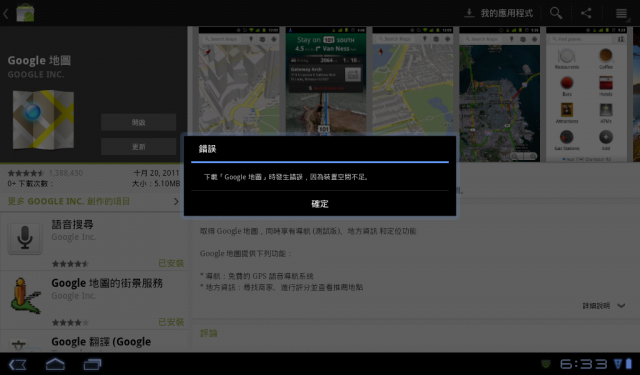The image size is (640, 375).
Task: Tap the star rating of Google 地圖
Action: (x=26, y=173)
